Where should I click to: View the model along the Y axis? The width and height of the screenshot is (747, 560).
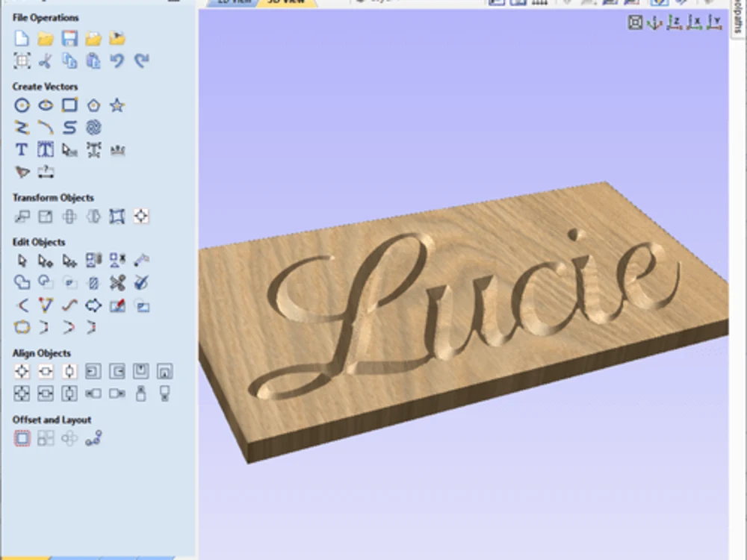coord(715,22)
